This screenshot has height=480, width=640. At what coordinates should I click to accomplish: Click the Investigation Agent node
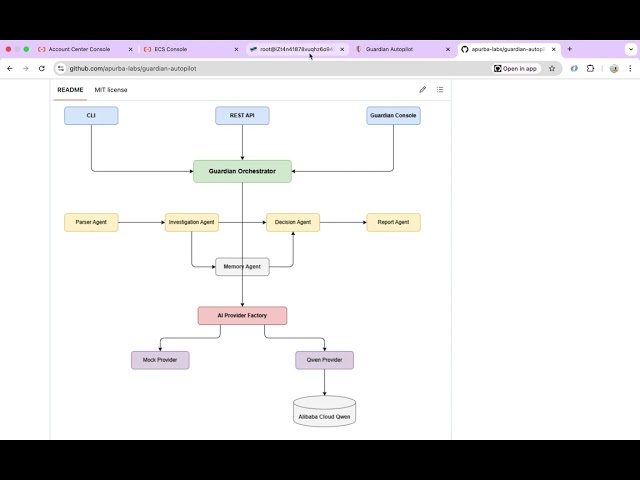coord(191,222)
